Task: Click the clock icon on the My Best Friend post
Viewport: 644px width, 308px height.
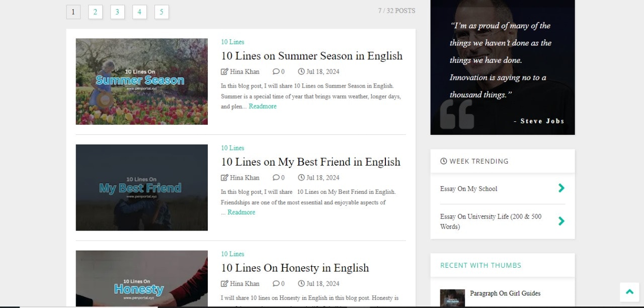Action: (x=301, y=178)
